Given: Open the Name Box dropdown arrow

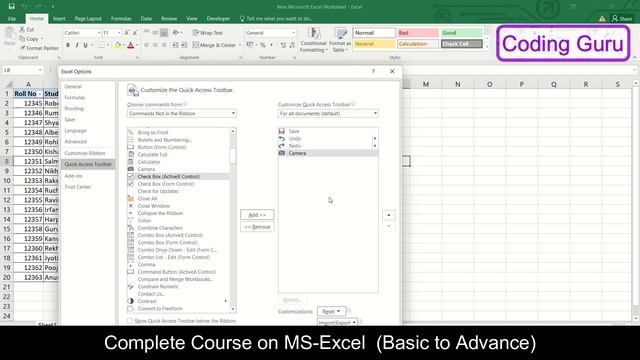Looking at the screenshot, I should coord(40,70).
